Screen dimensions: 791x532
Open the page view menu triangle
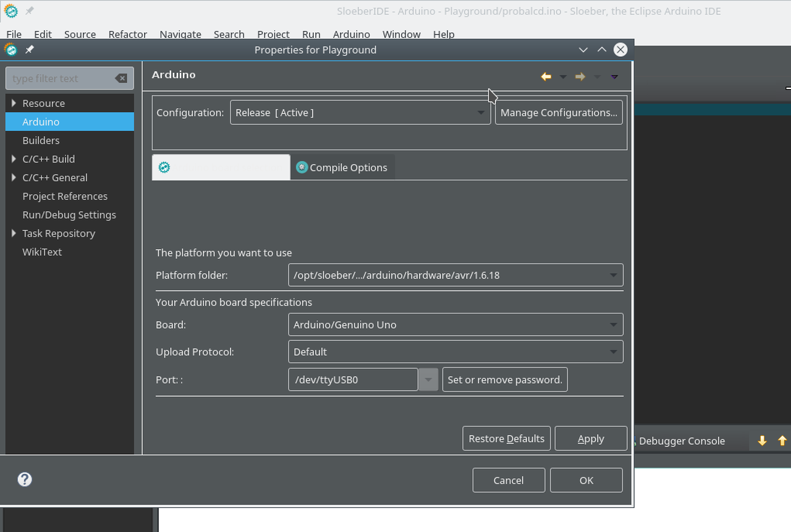(x=614, y=77)
